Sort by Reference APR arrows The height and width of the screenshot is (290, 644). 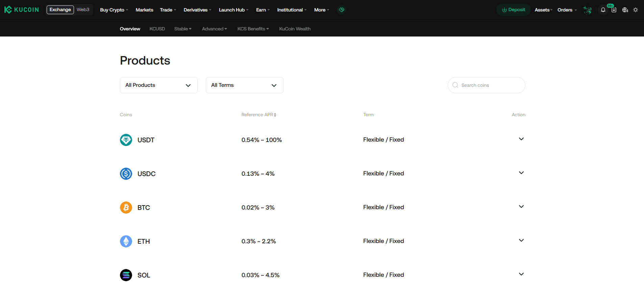[275, 115]
